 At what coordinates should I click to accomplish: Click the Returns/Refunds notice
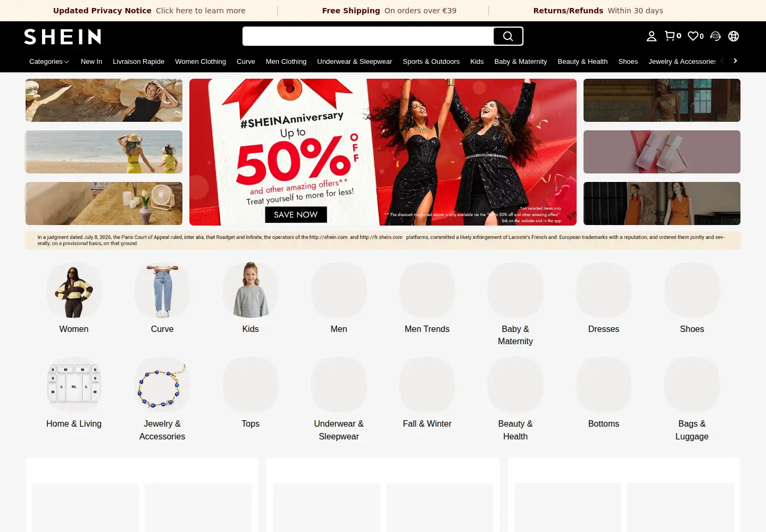pyautogui.click(x=598, y=11)
